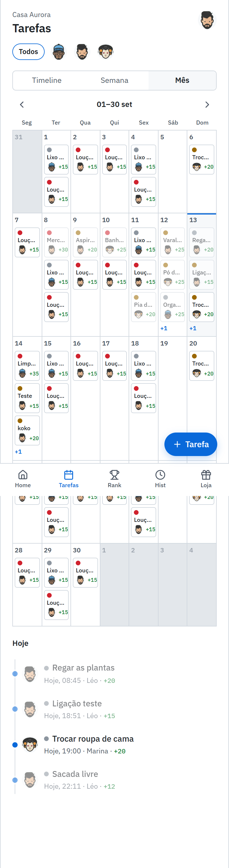Open the Rank trophy icon
Viewport: 229px width, 868px height.
point(114,475)
